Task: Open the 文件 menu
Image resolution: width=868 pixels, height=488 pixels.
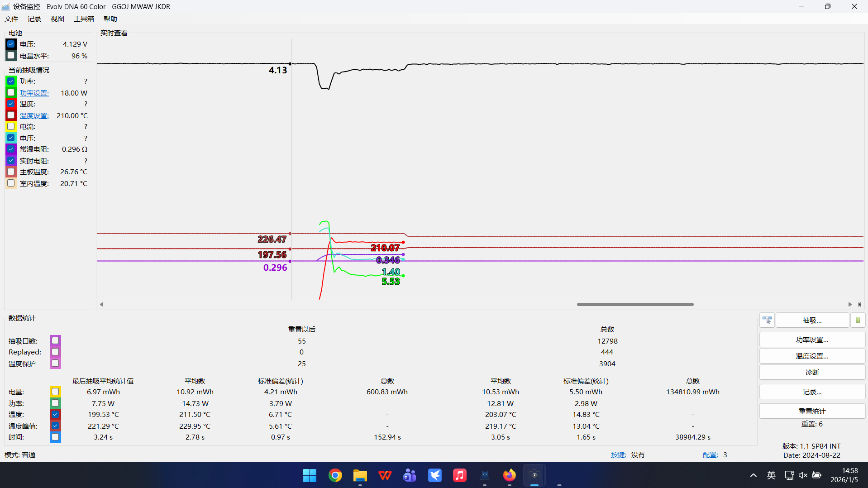Action: coord(11,19)
